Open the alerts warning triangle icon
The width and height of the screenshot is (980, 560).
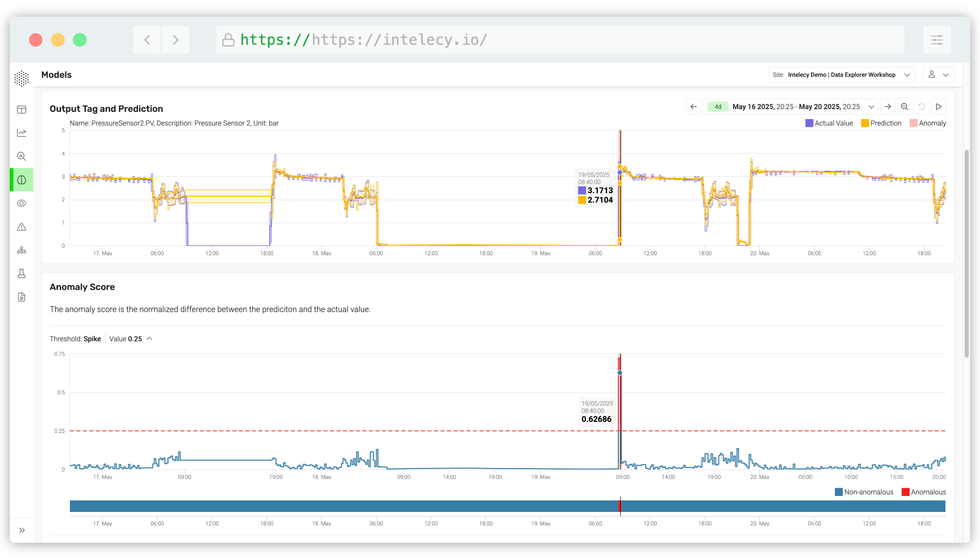[x=21, y=227]
